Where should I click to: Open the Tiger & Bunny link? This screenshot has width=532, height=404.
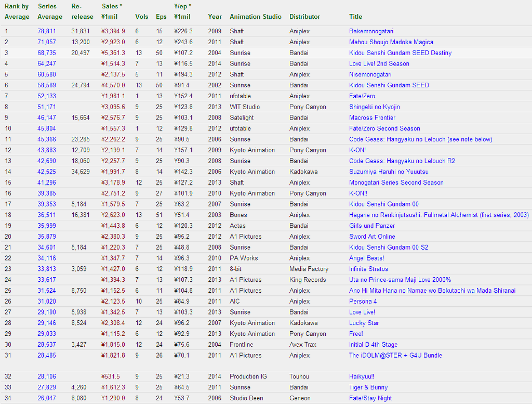click(x=368, y=388)
